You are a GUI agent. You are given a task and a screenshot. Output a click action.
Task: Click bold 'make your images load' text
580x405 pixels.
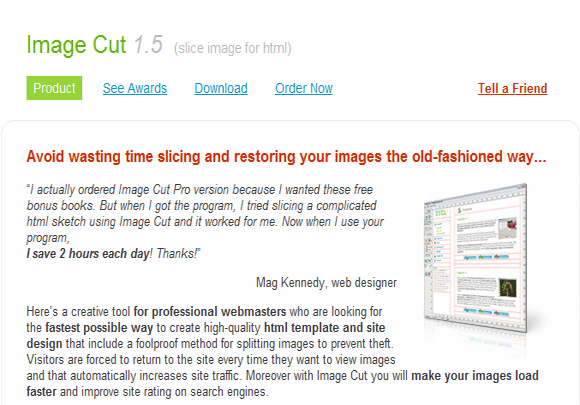click(x=475, y=376)
